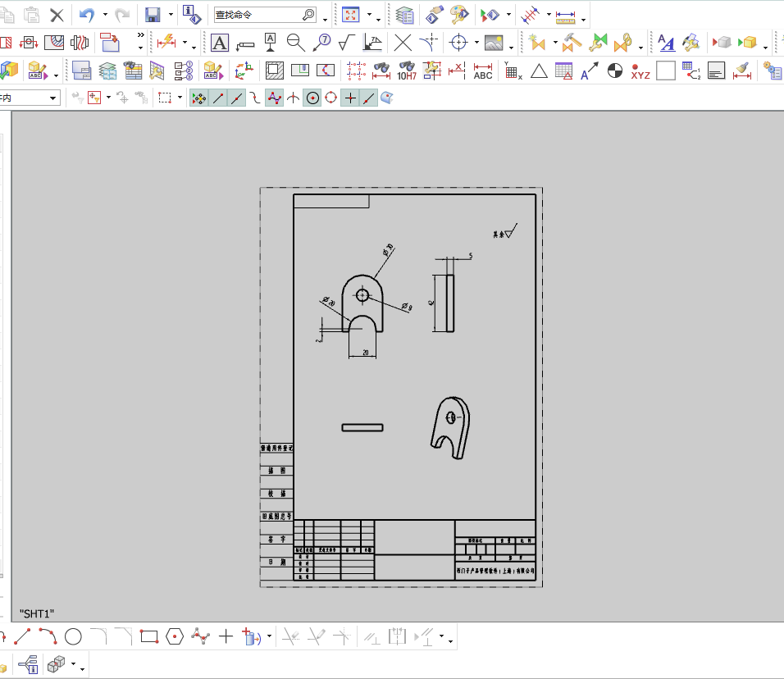Click the raster Image insert icon
784x679 pixels.
[x=494, y=43]
